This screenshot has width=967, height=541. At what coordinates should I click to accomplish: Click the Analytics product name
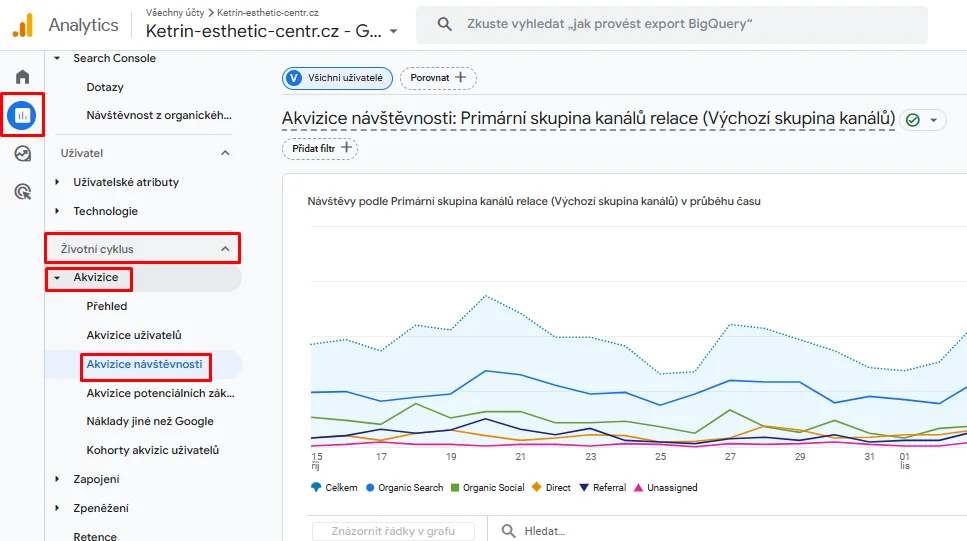pyautogui.click(x=83, y=25)
